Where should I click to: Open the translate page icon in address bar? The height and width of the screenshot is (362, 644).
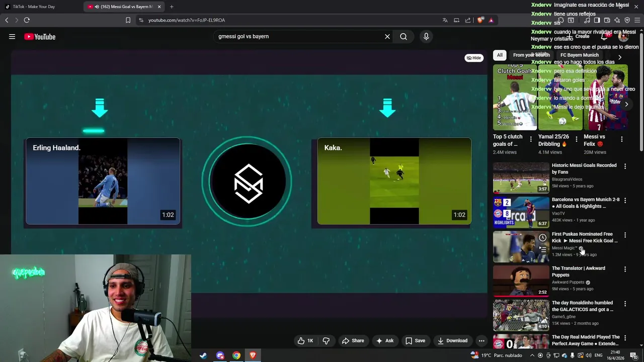point(445,20)
